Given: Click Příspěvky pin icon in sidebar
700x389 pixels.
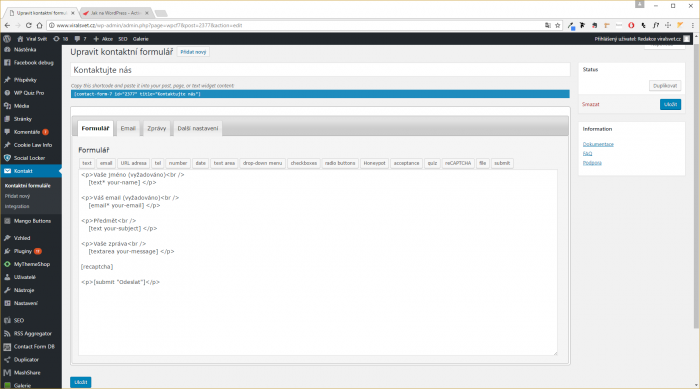Looking at the screenshot, I should pos(7,80).
